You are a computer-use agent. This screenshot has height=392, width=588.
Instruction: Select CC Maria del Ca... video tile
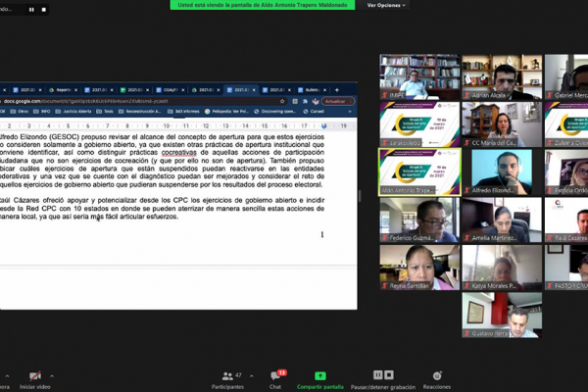(x=502, y=124)
